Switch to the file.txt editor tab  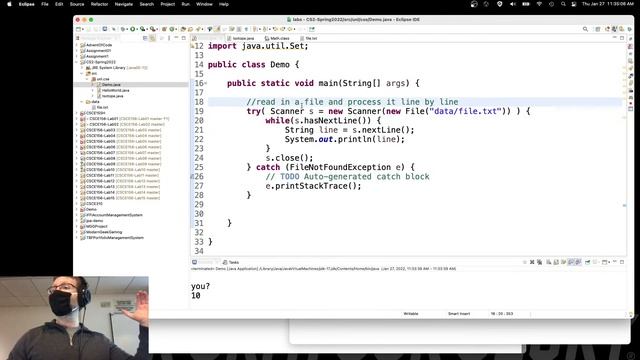(309, 38)
